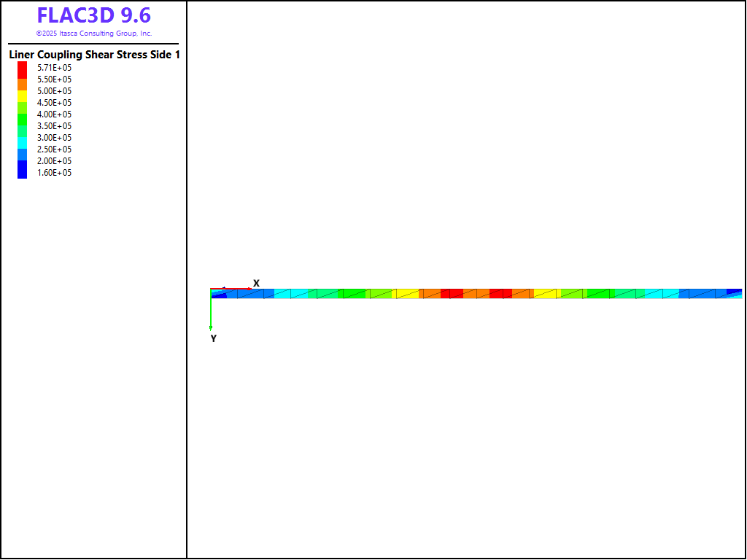Click the 5.00E+05 legend label
This screenshot has height=560, width=747.
55,91
